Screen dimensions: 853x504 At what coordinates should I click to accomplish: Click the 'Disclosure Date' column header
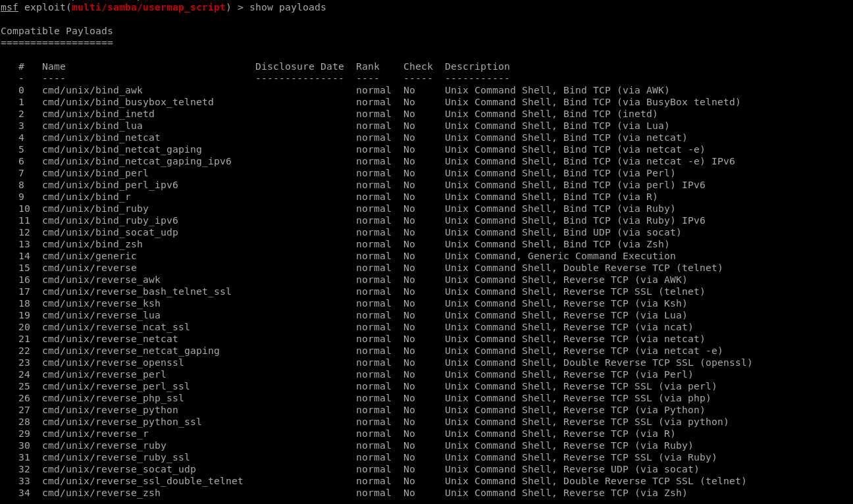[299, 66]
